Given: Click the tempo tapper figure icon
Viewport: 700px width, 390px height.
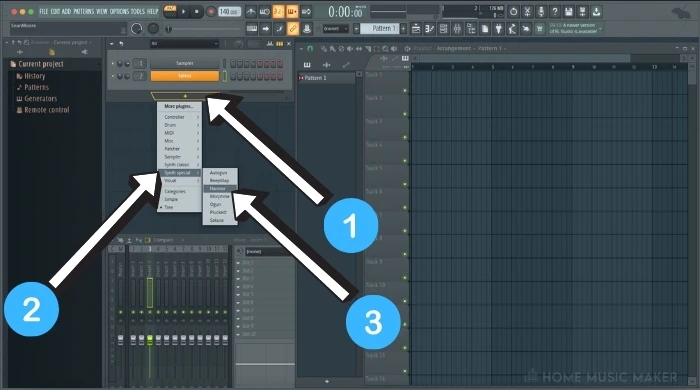Looking at the screenshot, I should click(512, 29).
